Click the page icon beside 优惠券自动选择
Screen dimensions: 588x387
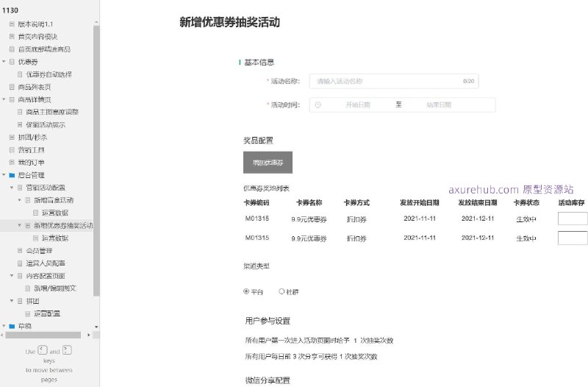(20, 74)
